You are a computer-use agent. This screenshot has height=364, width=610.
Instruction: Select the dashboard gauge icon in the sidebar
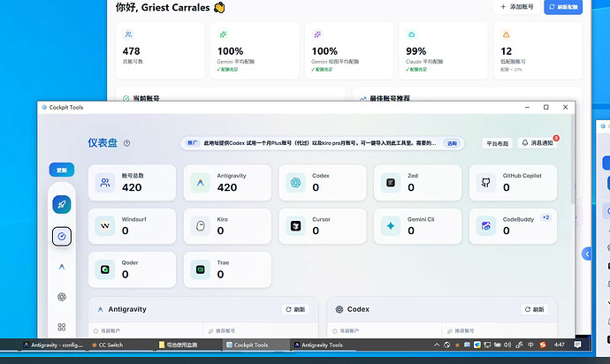[x=62, y=237]
